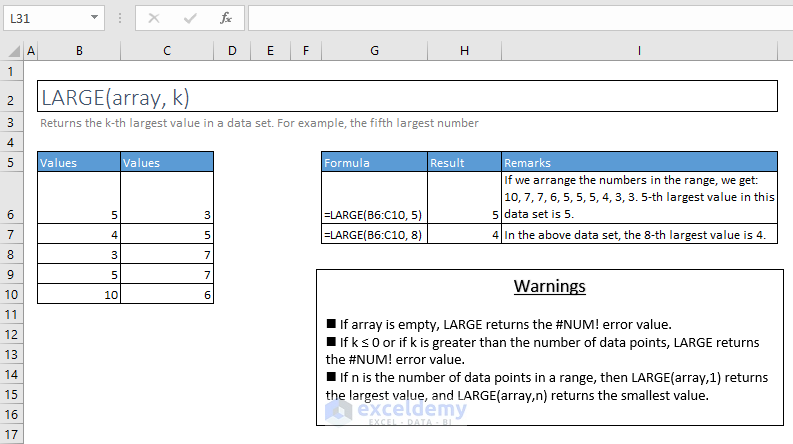This screenshot has width=793, height=444.
Task: Click the description text 'Returns the k-th largest value'
Action: point(119,123)
